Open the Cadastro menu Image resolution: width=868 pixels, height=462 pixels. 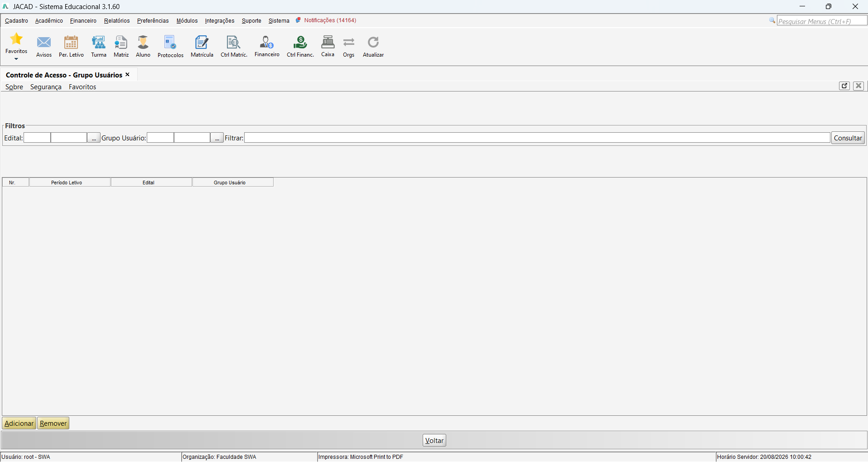(x=17, y=21)
